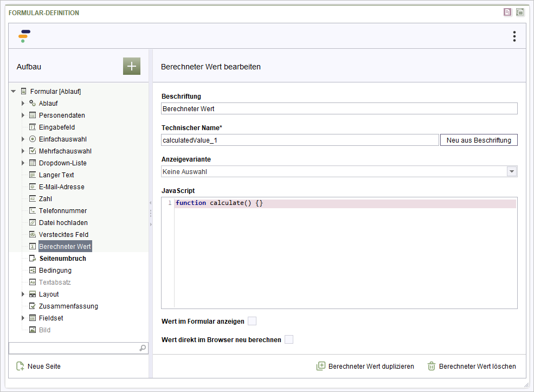The width and height of the screenshot is (534, 392).
Task: Click the Langer Text icon
Action: click(x=33, y=175)
